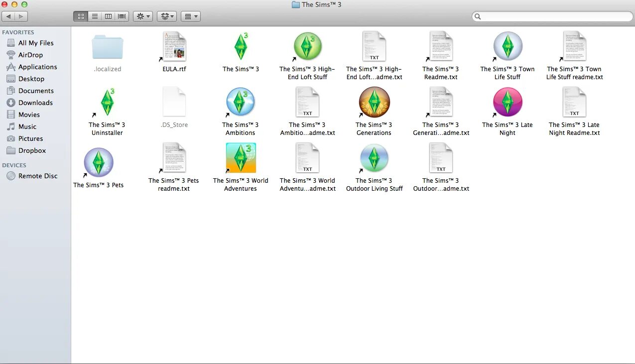Click the window title folder proxy icon
The width and height of the screenshot is (635, 364).
point(295,4)
